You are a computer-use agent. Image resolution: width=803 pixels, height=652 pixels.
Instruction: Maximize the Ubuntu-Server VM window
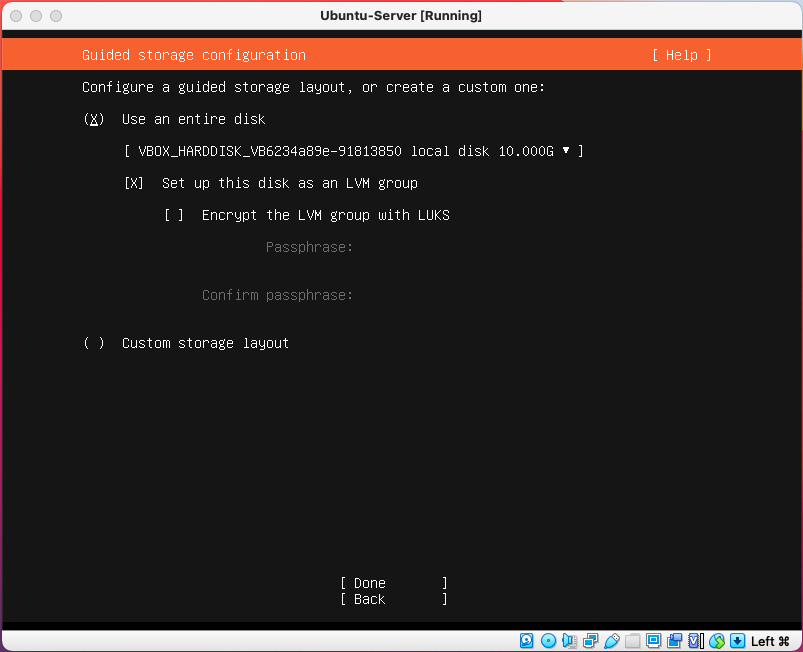pyautogui.click(x=56, y=16)
